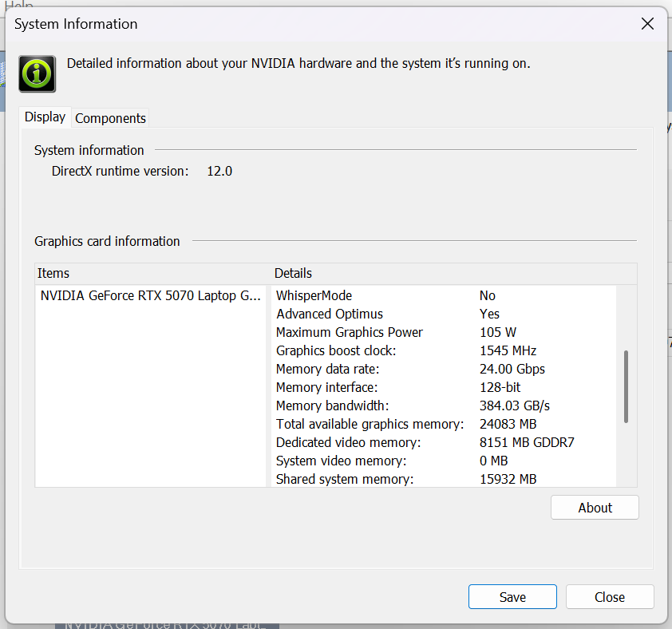Click the Save button

click(512, 596)
